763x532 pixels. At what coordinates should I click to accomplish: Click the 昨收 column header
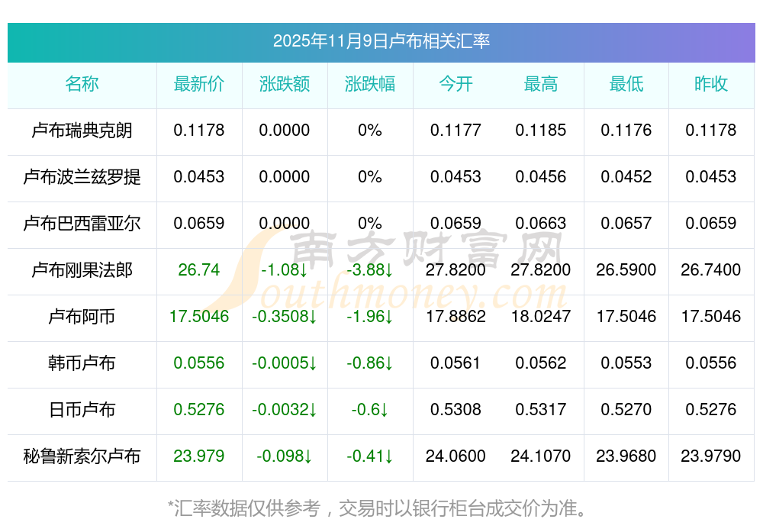pos(711,84)
